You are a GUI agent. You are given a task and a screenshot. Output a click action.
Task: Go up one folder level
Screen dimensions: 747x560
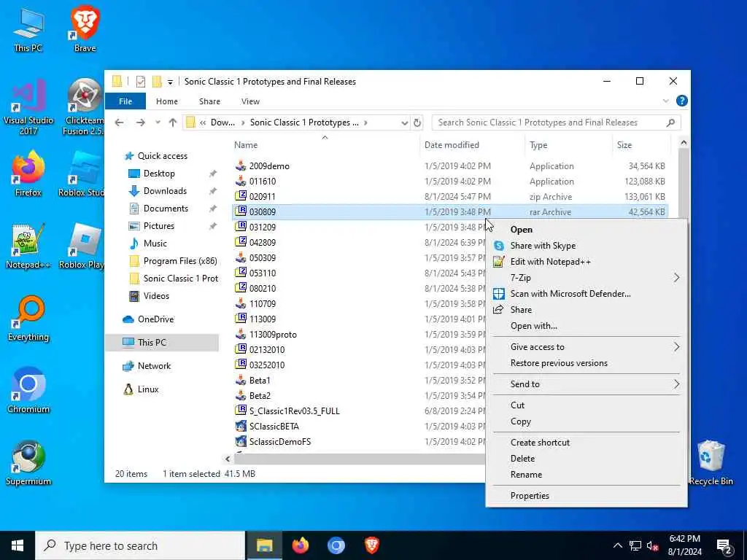click(173, 122)
